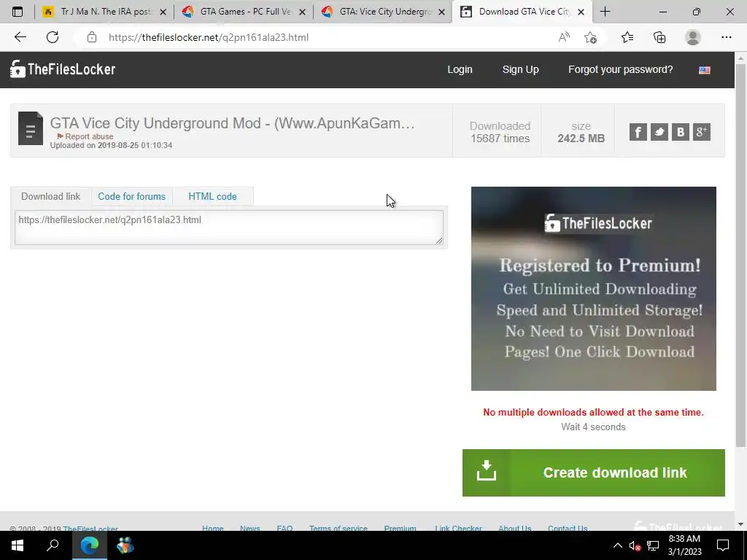The width and height of the screenshot is (747, 560).
Task: Click the 'Wait 4 seconds' text
Action: point(593,427)
